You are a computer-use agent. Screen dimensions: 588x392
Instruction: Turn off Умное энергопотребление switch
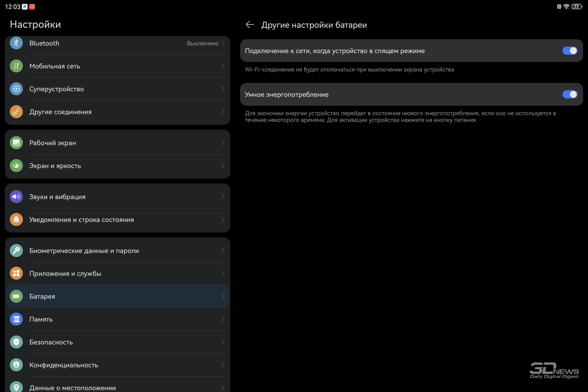pos(570,94)
